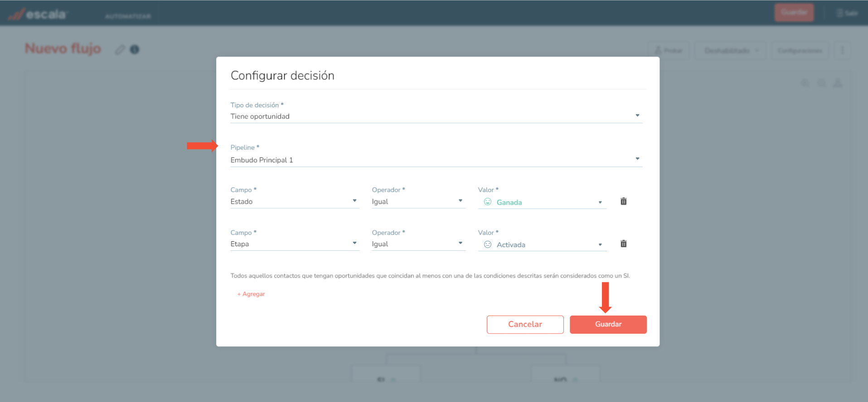Click the Nuevo flujo title

coord(63,48)
